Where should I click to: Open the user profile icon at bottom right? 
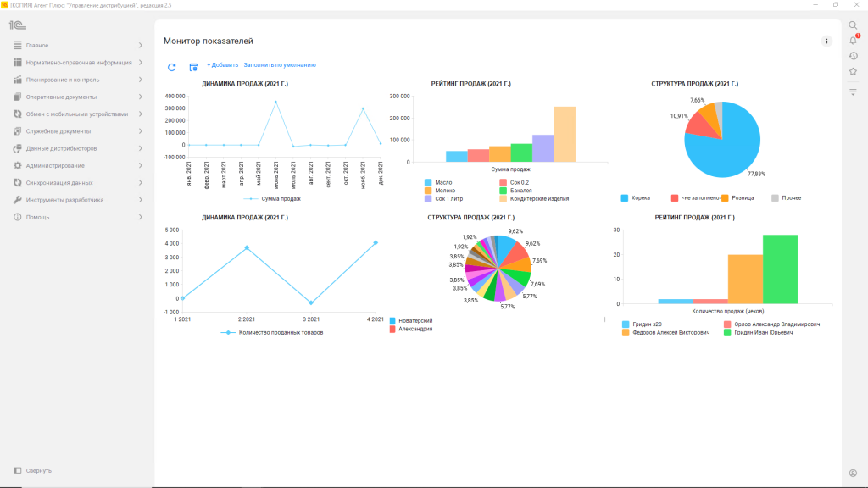[x=853, y=472]
